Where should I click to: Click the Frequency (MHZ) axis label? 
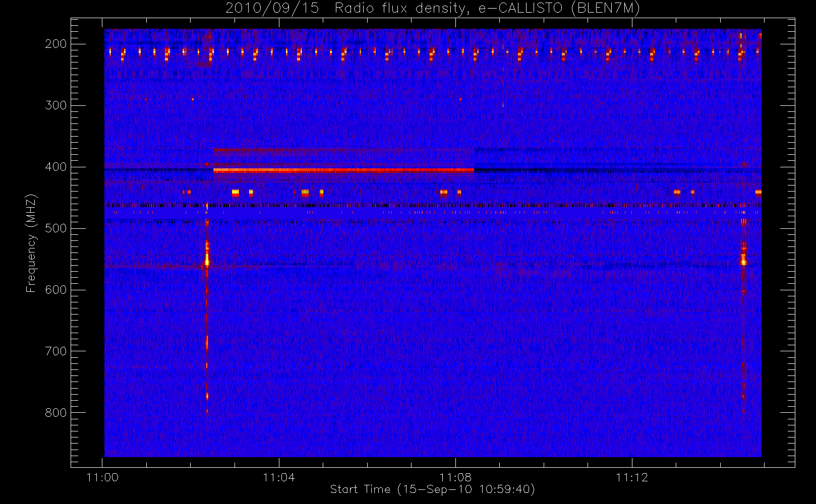(31, 243)
